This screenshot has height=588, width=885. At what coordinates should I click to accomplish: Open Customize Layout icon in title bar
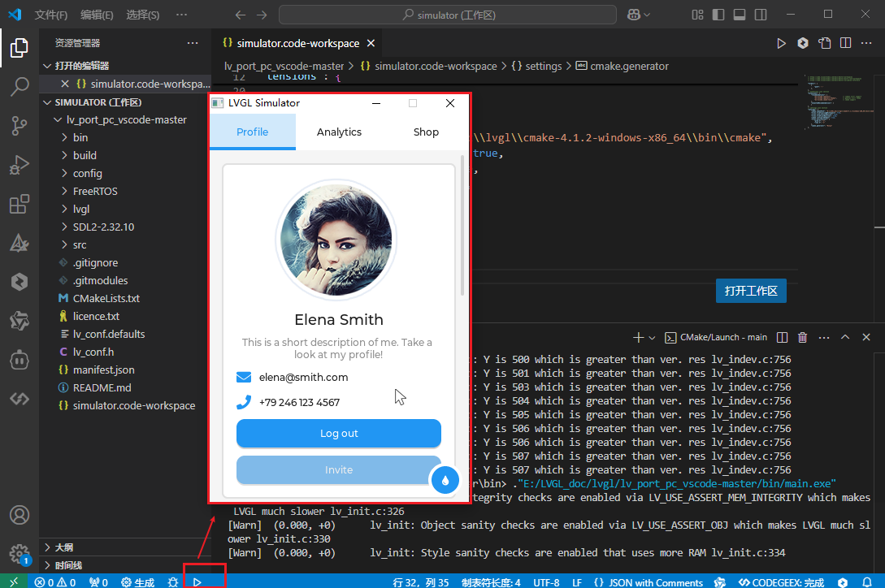click(697, 15)
